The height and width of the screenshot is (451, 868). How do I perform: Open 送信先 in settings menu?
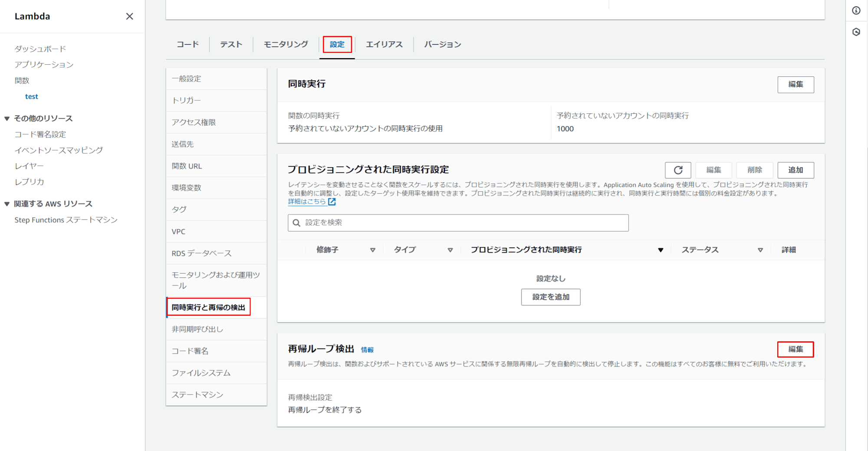[216, 144]
